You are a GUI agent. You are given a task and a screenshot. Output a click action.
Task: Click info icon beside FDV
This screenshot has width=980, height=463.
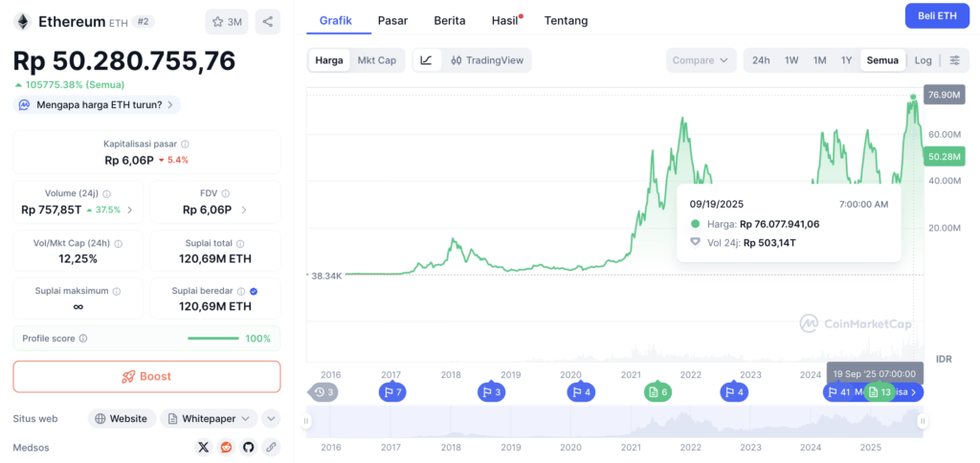[226, 193]
